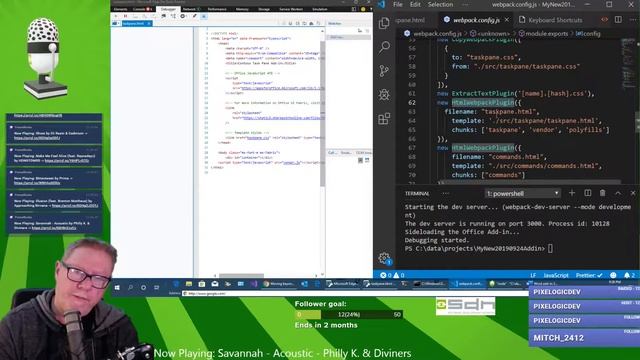Click the debugger continue play icon
This screenshot has height=360, width=640.
(116, 16)
